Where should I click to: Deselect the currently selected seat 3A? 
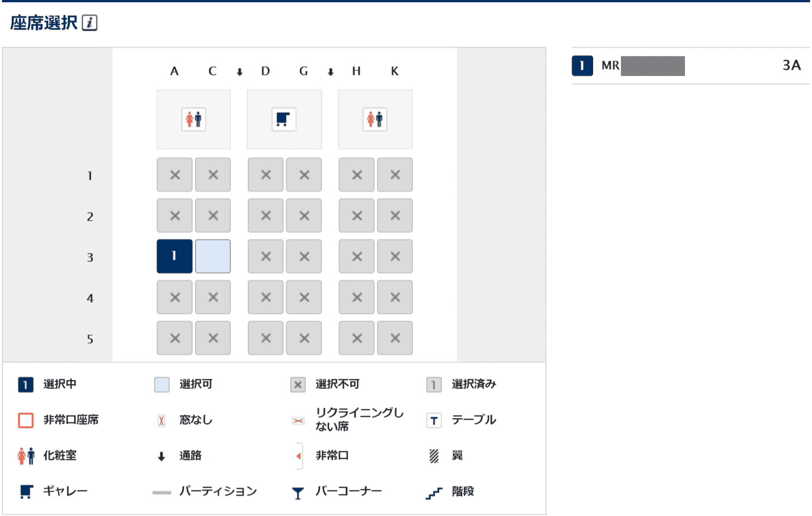tap(175, 256)
